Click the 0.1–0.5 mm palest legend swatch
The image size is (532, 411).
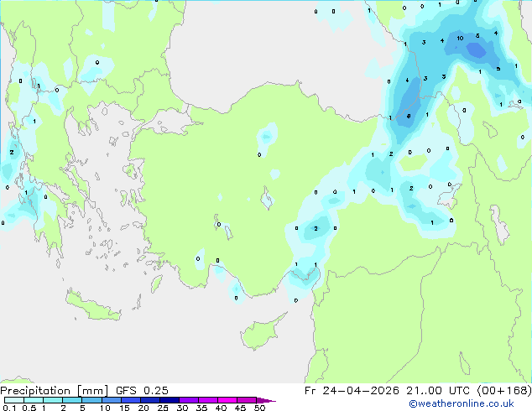14,400
